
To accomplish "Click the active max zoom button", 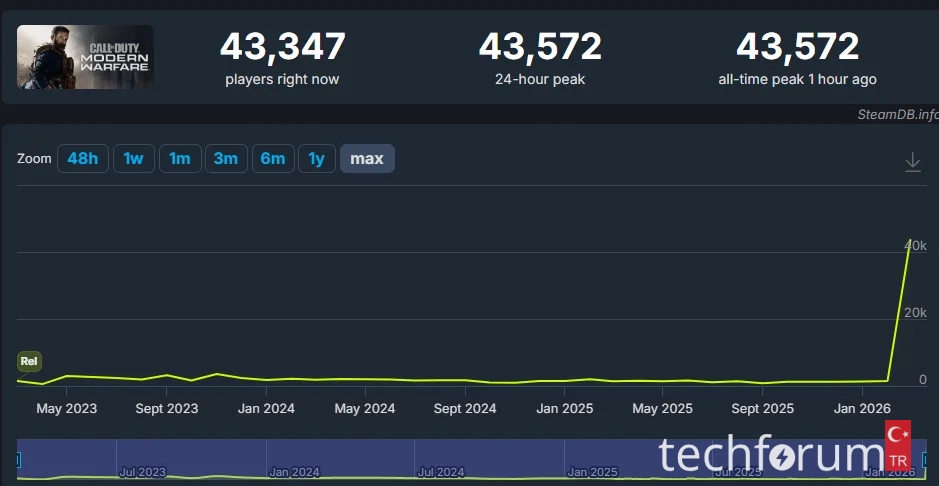I will click(x=367, y=159).
